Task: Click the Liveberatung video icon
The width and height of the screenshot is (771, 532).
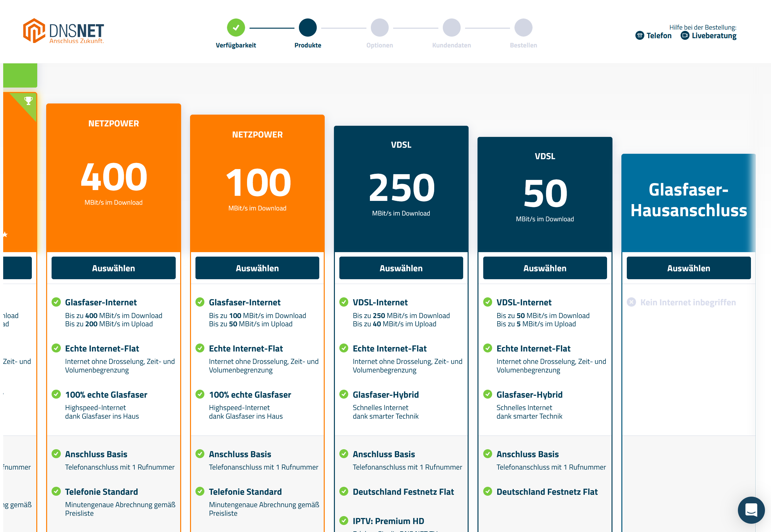Action: click(685, 36)
